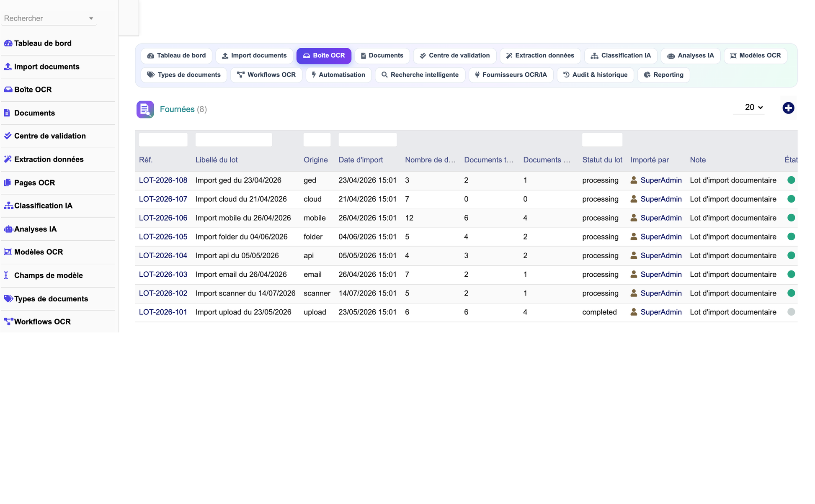This screenshot has width=815, height=504.
Task: Sort by Importé par column header
Action: click(650, 160)
